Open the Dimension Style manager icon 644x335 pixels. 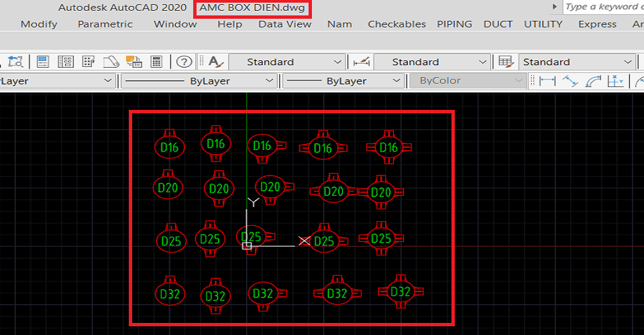pos(362,62)
